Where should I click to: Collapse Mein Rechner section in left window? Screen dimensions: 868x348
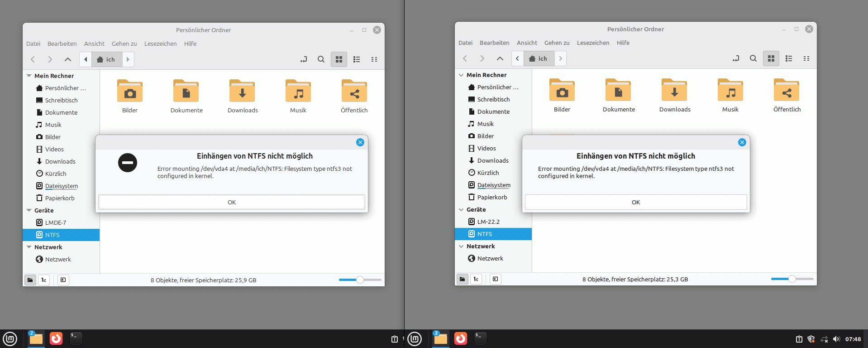(x=29, y=76)
